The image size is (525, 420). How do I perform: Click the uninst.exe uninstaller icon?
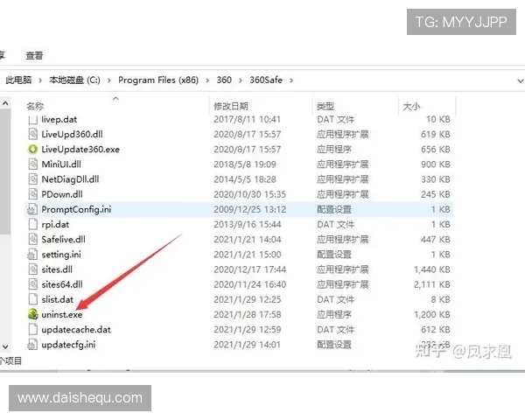point(33,314)
